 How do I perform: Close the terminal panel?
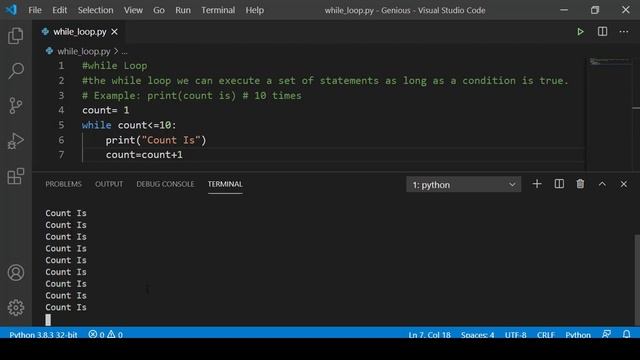(x=624, y=184)
